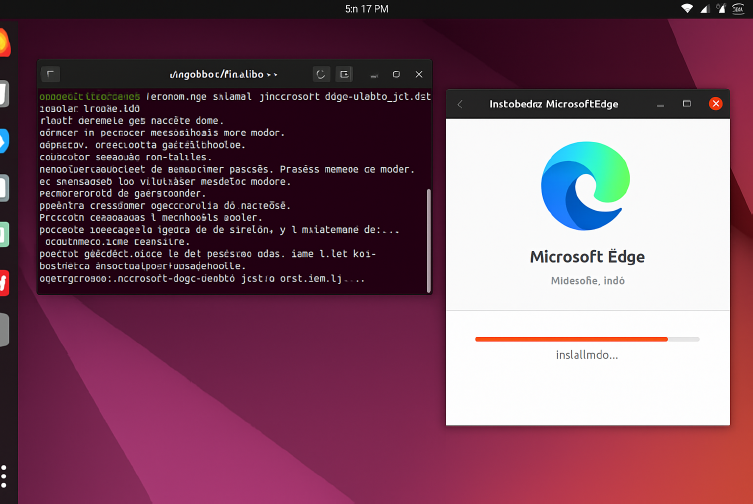Open new tab button in terminal header
This screenshot has width=753, height=504.
(x=50, y=74)
